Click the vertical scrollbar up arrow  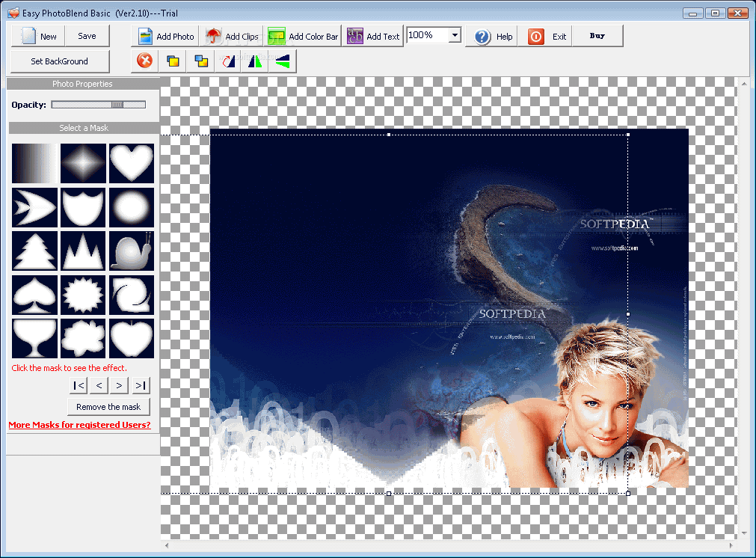[x=744, y=84]
